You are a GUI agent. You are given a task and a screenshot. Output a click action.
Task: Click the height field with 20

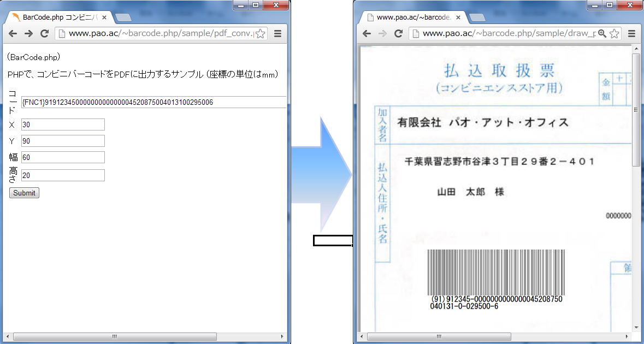point(63,175)
